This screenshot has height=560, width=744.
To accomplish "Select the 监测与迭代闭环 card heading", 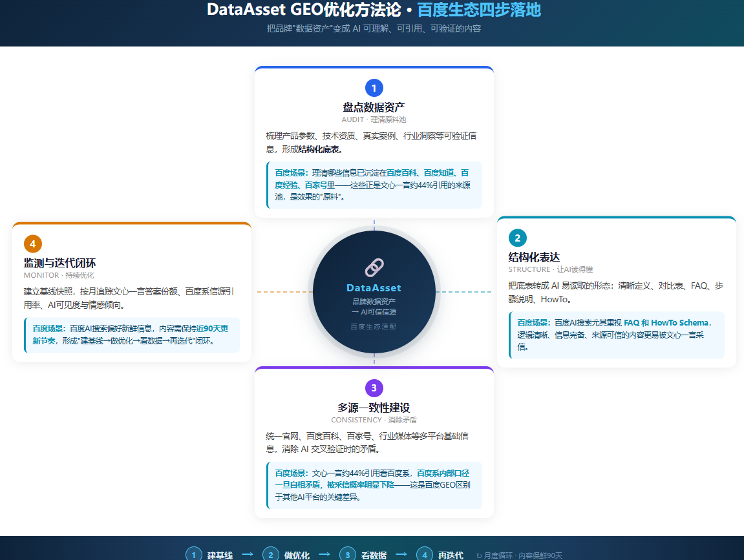I will 59,263.
